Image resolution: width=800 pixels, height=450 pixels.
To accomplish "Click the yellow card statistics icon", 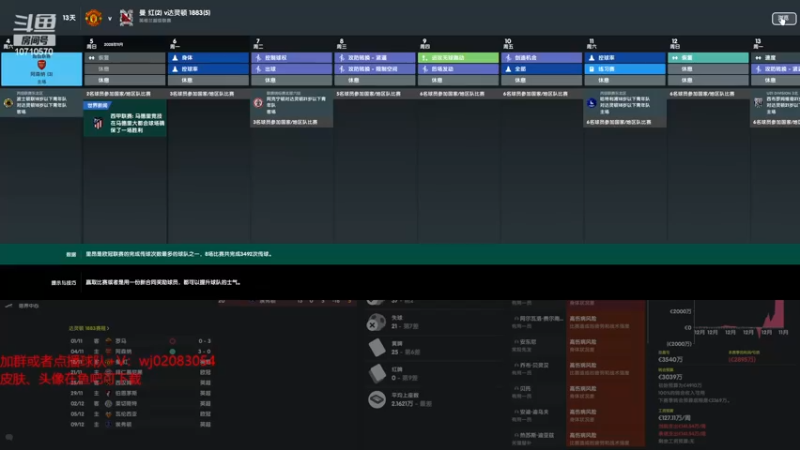I will point(377,347).
